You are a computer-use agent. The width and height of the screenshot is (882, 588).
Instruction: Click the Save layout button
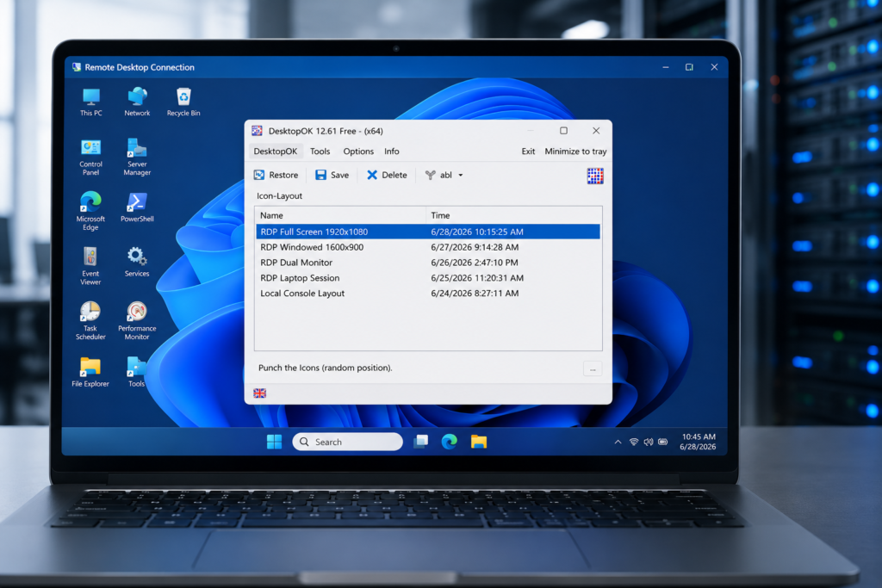[332, 176]
